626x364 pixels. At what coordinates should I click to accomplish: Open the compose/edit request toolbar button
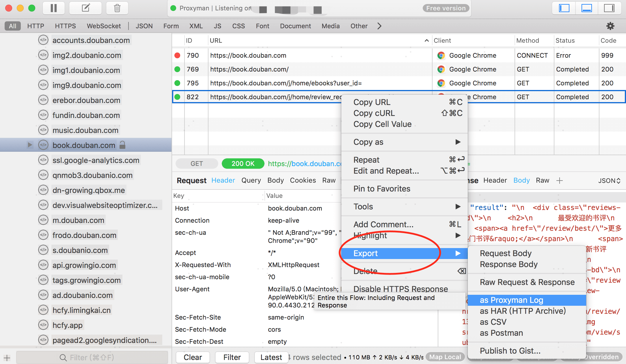(85, 8)
